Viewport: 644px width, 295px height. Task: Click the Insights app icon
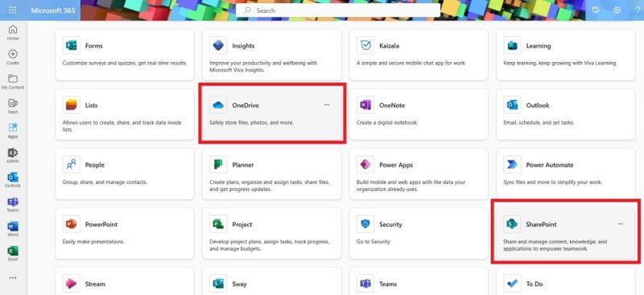point(218,45)
